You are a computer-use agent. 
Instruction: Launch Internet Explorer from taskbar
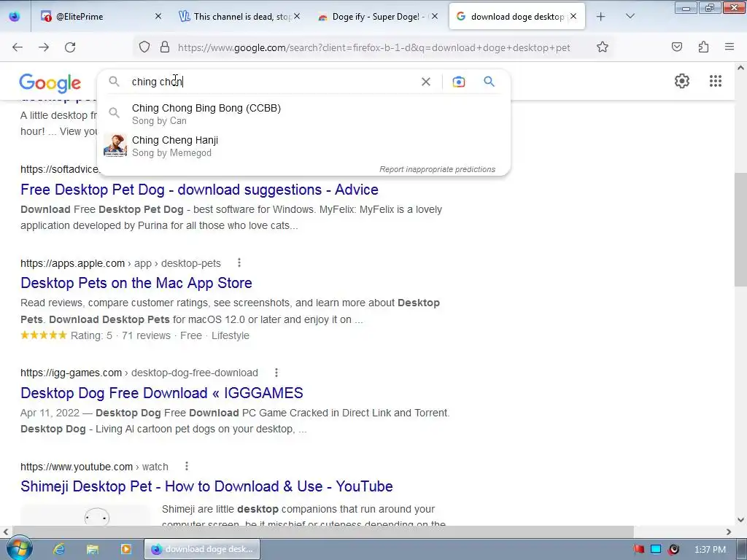click(59, 549)
